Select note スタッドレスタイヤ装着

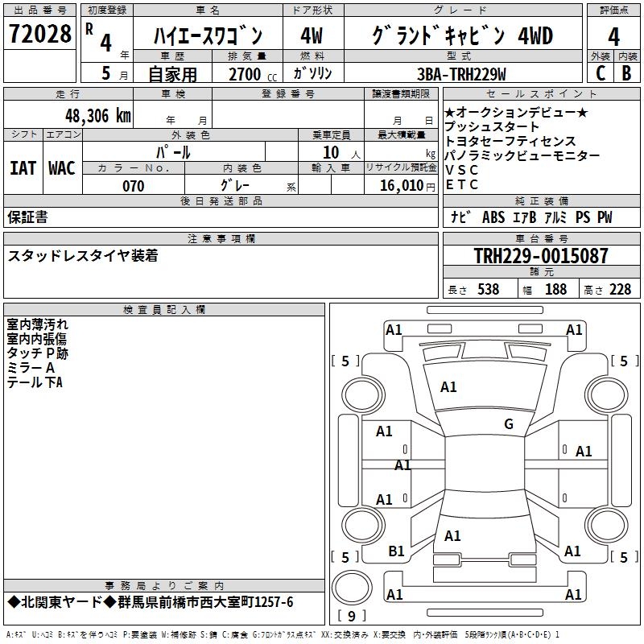coord(83,255)
